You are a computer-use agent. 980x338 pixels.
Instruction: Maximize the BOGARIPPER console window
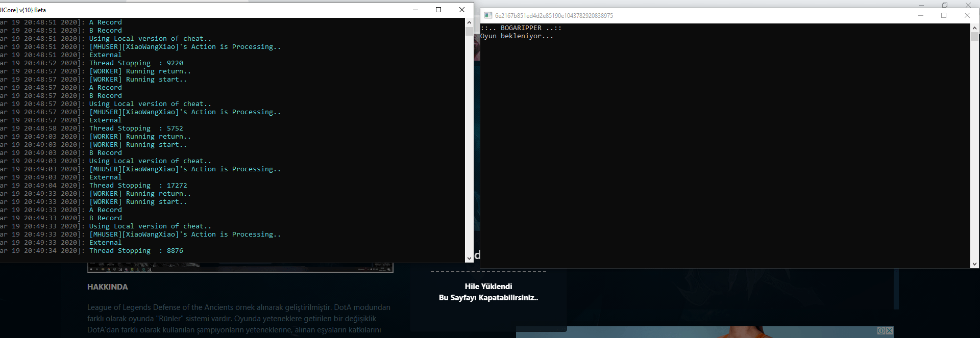944,15
